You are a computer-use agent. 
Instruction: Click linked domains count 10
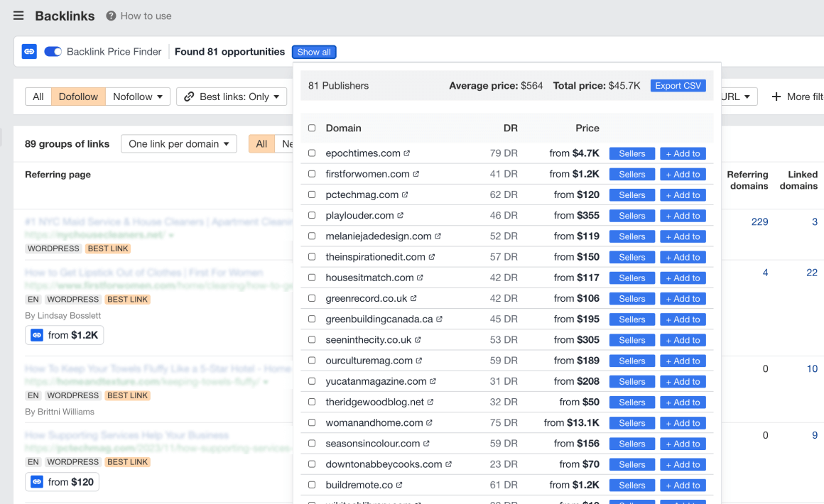pyautogui.click(x=813, y=368)
